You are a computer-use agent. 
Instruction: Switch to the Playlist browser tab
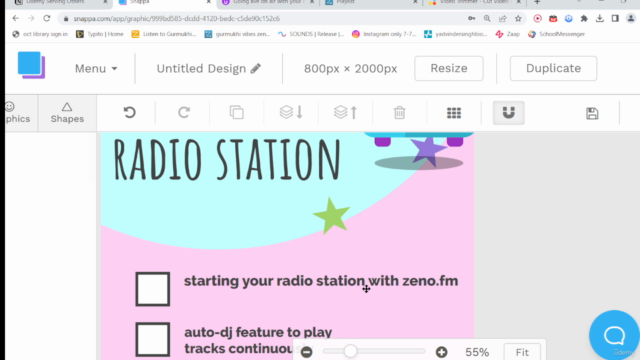coord(371,2)
